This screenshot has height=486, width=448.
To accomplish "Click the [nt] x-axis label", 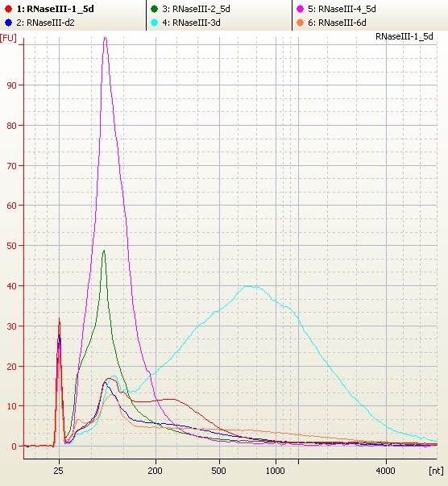I will [x=436, y=471].
